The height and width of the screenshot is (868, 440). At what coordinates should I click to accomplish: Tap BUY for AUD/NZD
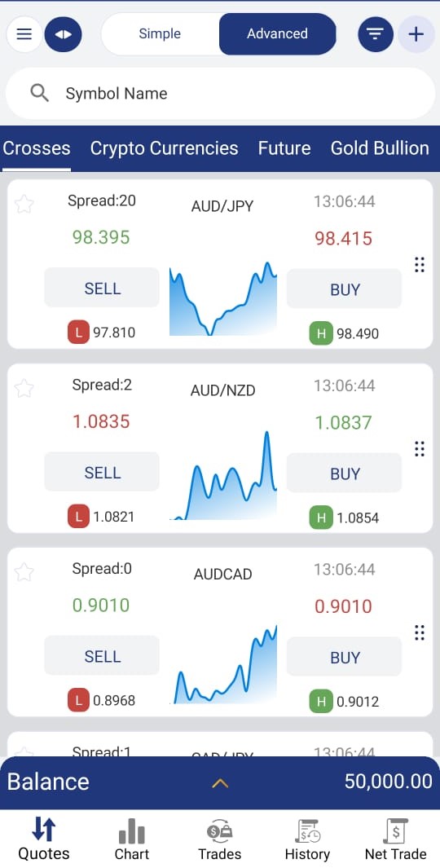pos(344,473)
